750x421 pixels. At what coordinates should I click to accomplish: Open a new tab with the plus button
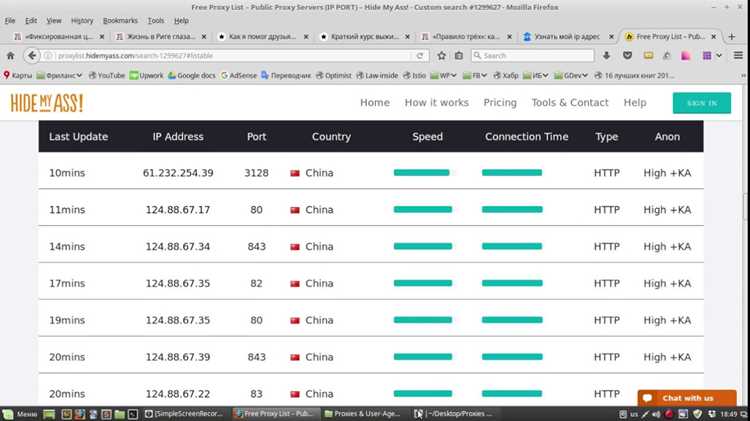731,36
